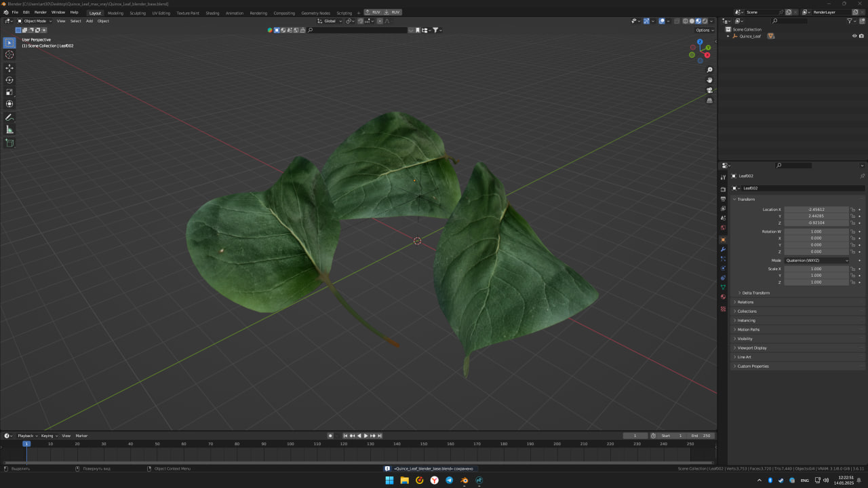868x488 pixels.
Task: Open the View Layer properties tab
Action: (x=723, y=208)
